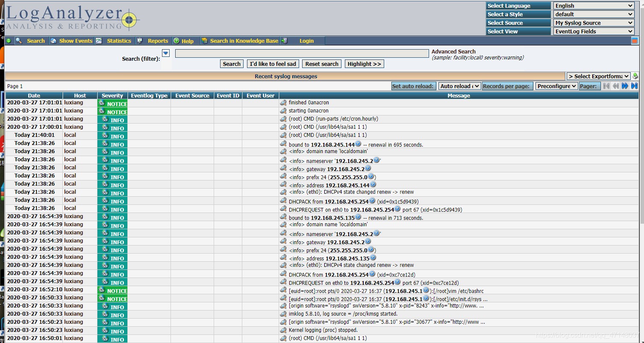Open the Records per page Preconfigured dropdown

click(x=557, y=86)
